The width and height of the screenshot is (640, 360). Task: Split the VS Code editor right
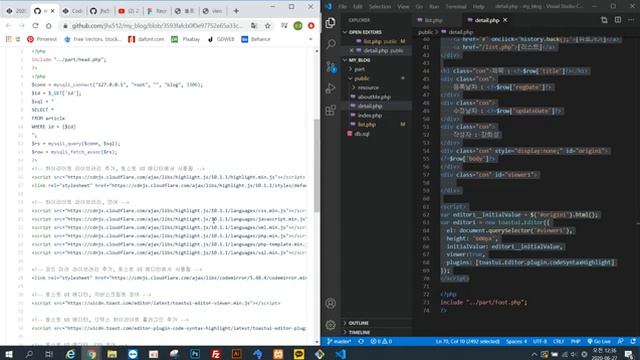coord(618,20)
